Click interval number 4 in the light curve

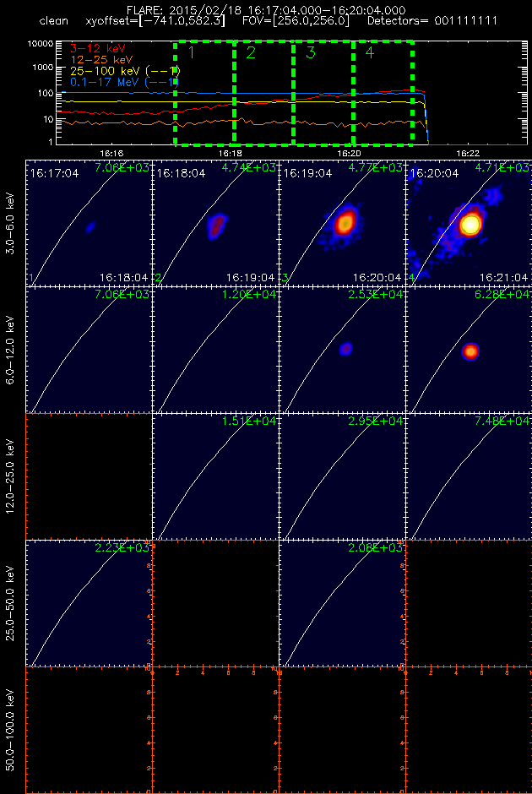[x=371, y=52]
